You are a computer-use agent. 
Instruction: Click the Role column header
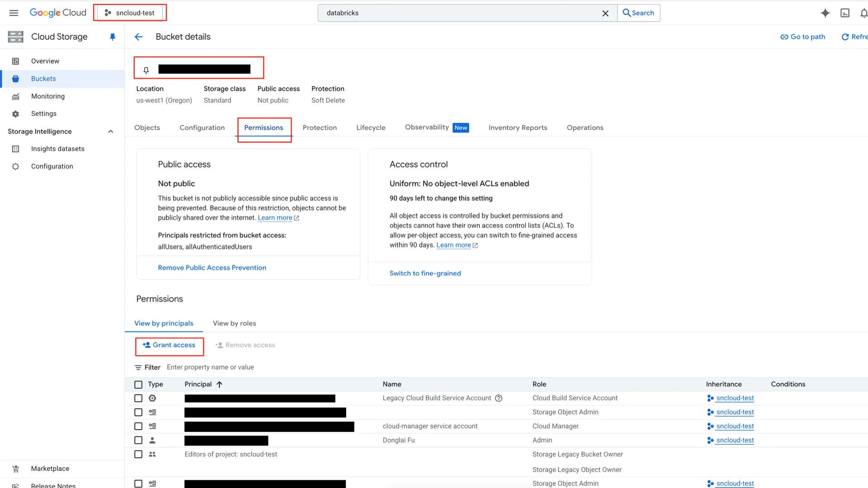pyautogui.click(x=539, y=384)
